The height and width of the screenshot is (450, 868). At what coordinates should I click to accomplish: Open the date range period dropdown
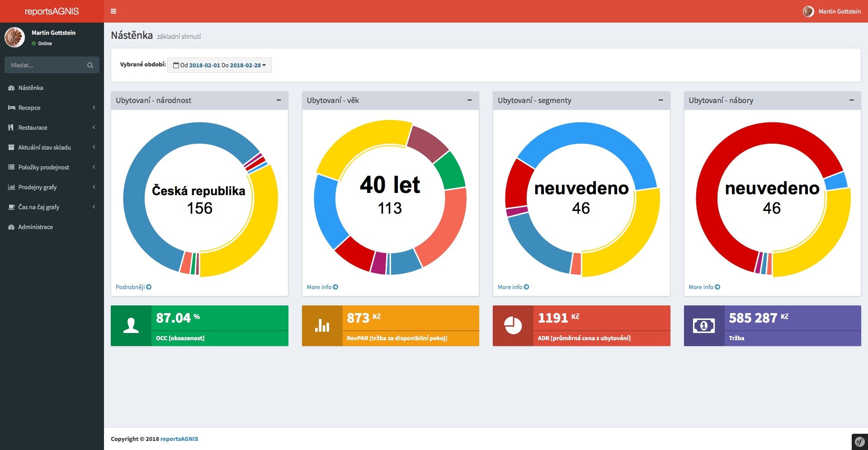219,65
